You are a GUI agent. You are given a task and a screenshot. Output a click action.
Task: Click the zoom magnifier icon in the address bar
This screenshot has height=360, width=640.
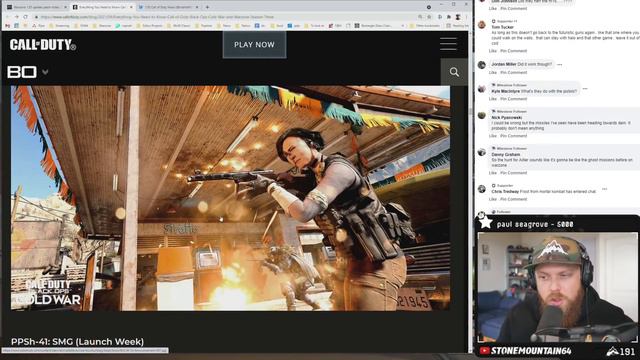420,17
